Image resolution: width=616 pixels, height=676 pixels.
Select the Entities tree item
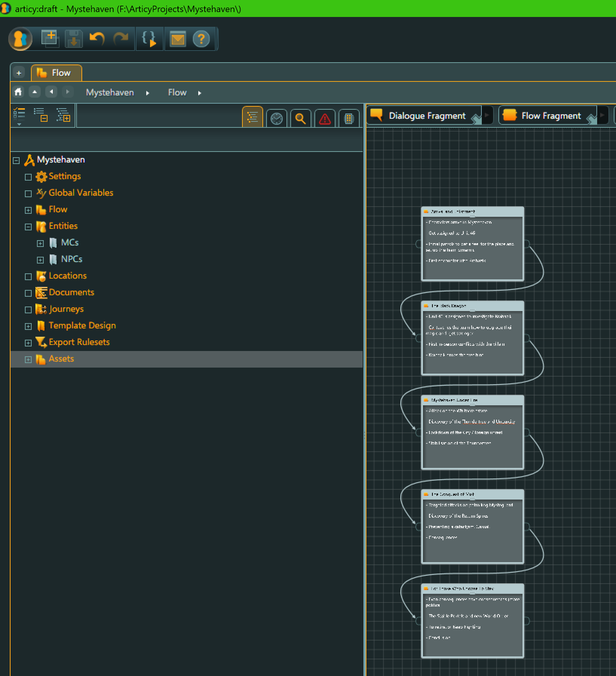coord(63,226)
